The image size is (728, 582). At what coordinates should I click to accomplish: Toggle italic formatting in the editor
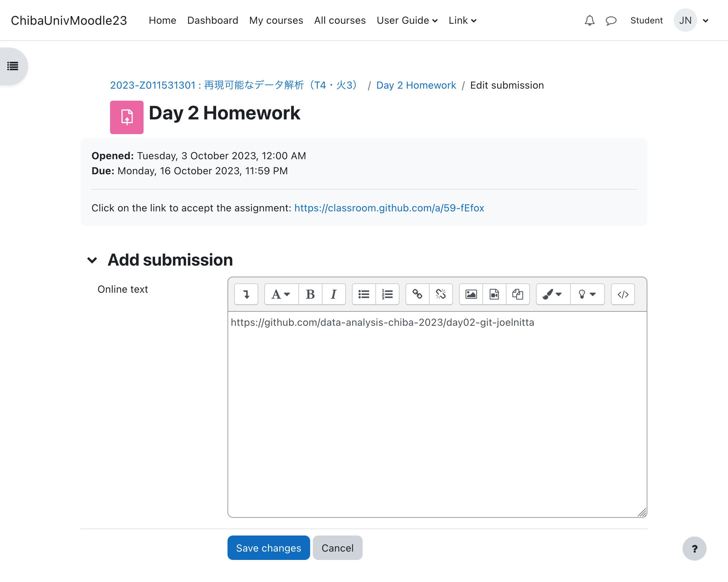334,294
